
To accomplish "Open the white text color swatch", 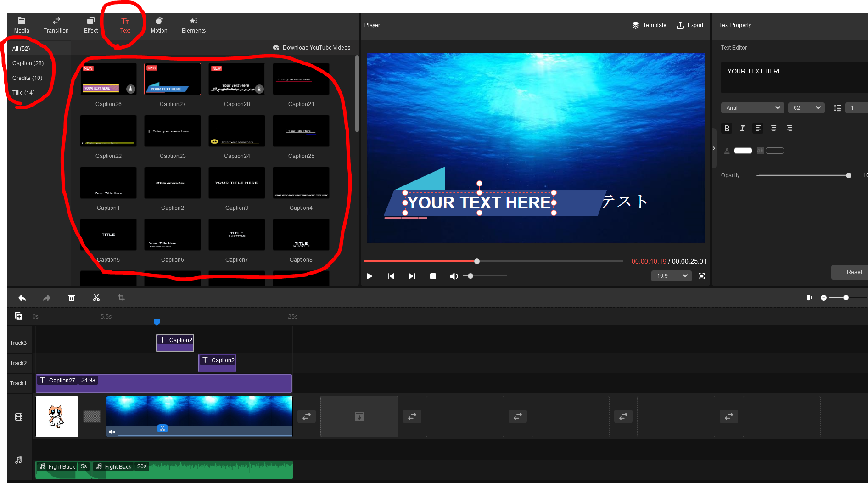I will tap(743, 151).
